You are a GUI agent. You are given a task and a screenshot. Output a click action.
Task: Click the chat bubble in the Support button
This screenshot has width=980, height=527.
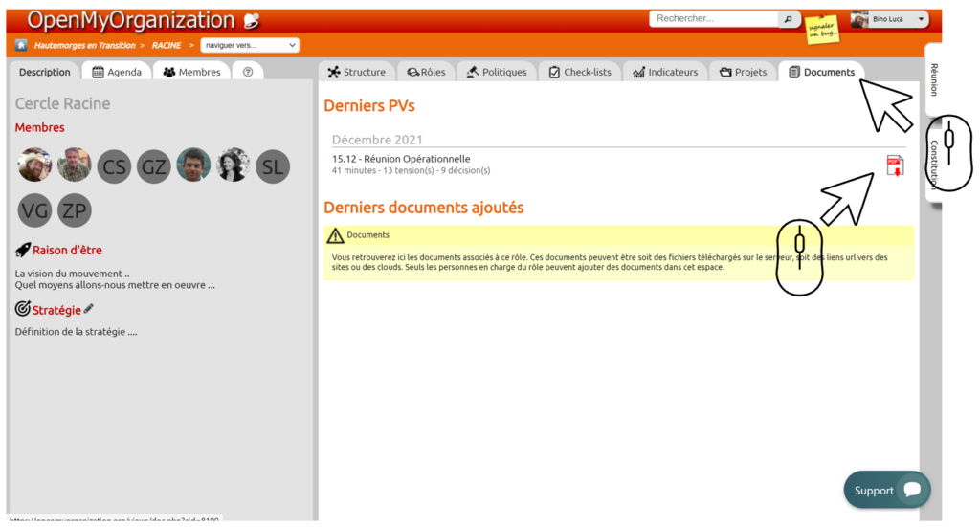[912, 489]
